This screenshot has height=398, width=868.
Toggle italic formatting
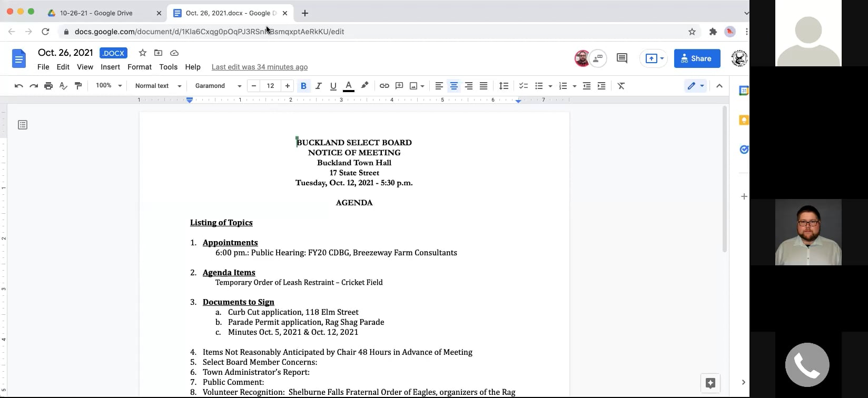(318, 86)
